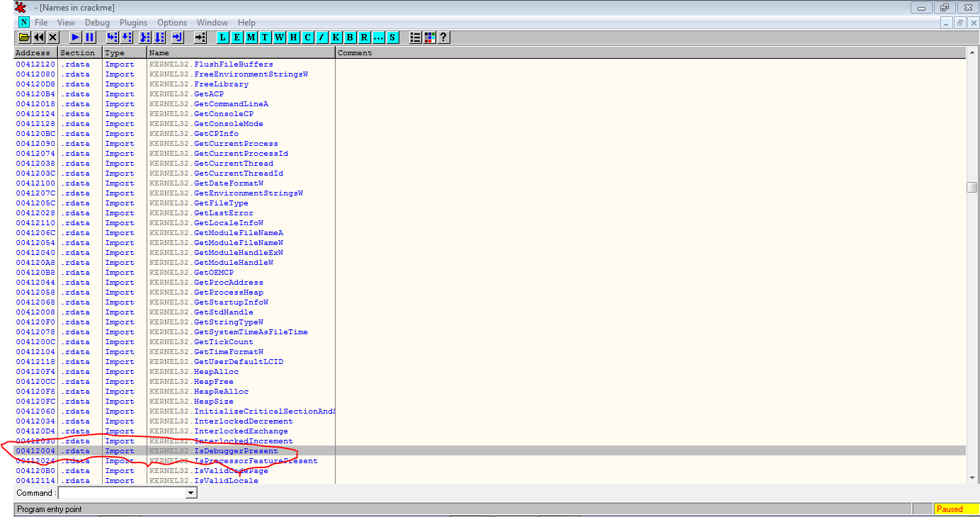
Task: Close the program with the X toolbar icon
Action: (x=51, y=37)
